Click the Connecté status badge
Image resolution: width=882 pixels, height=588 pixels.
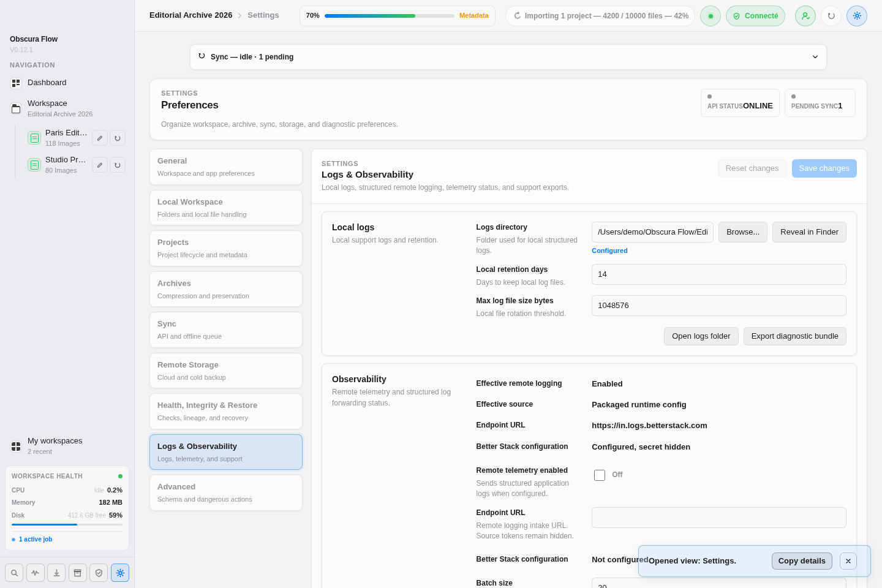pos(755,16)
